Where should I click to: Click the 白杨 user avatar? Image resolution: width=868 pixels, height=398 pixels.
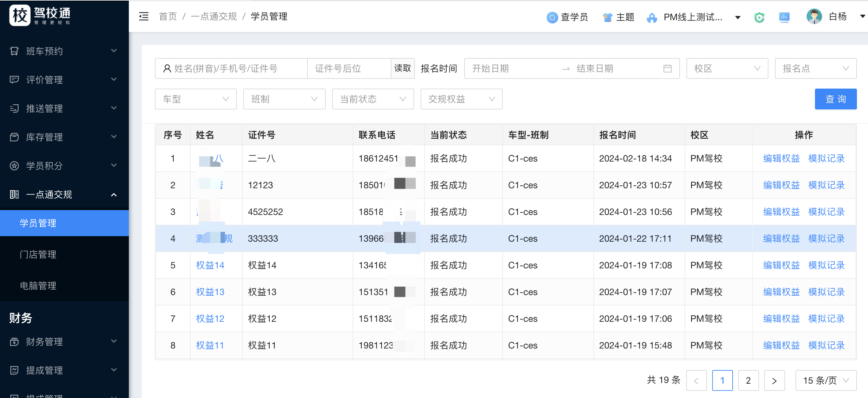pos(814,17)
